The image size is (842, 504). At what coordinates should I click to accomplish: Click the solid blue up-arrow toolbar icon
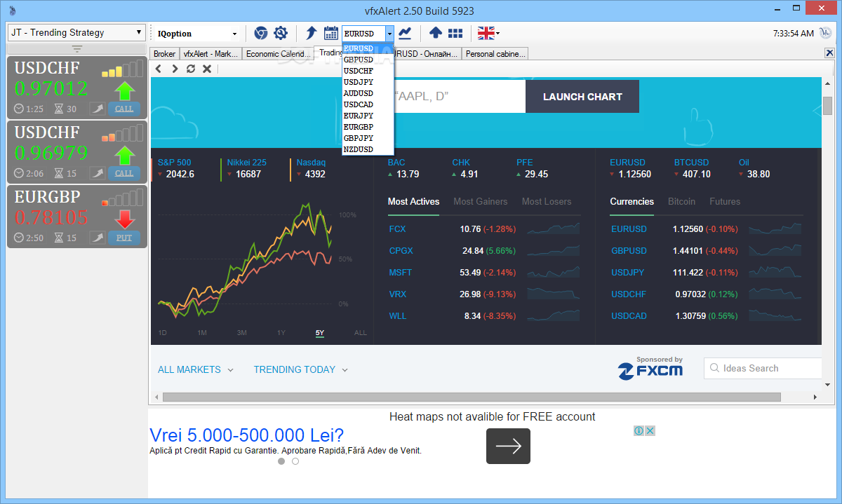pyautogui.click(x=435, y=33)
